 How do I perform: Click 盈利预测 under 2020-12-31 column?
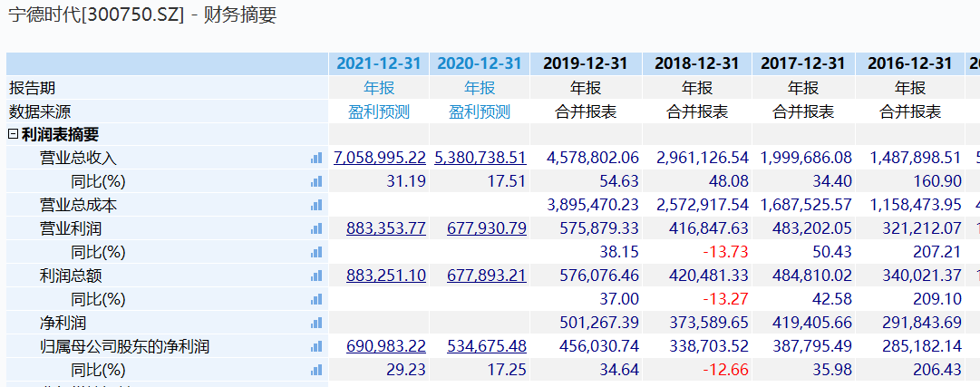pyautogui.click(x=480, y=111)
